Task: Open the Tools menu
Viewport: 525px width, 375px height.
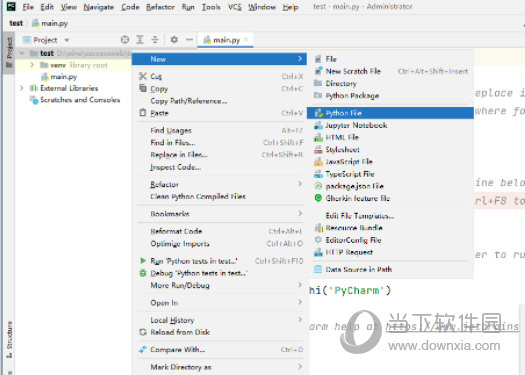Action: [x=211, y=7]
